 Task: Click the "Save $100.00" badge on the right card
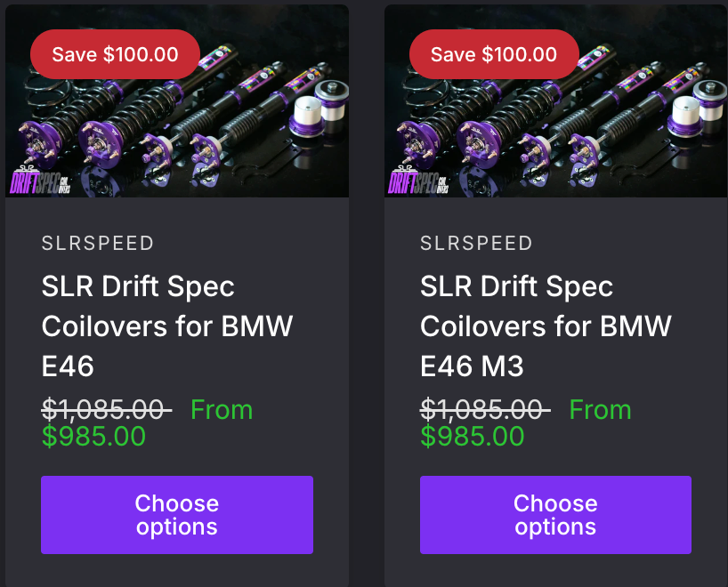click(x=494, y=53)
